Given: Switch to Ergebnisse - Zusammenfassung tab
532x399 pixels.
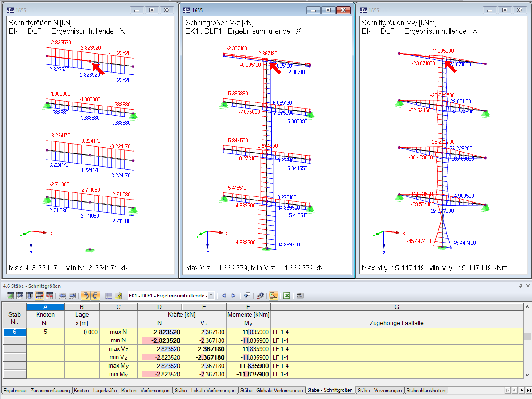Looking at the screenshot, I should [37, 391].
